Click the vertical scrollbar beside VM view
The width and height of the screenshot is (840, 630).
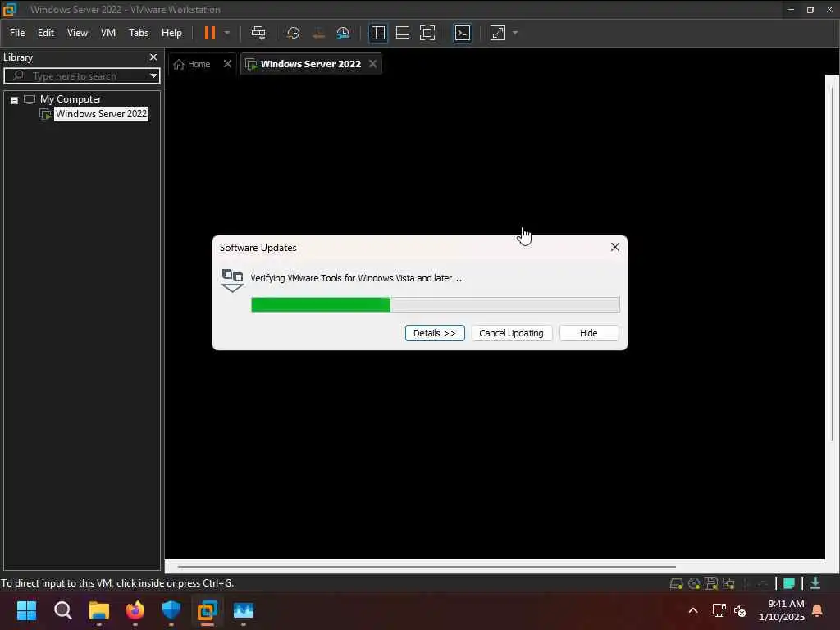[x=832, y=262]
